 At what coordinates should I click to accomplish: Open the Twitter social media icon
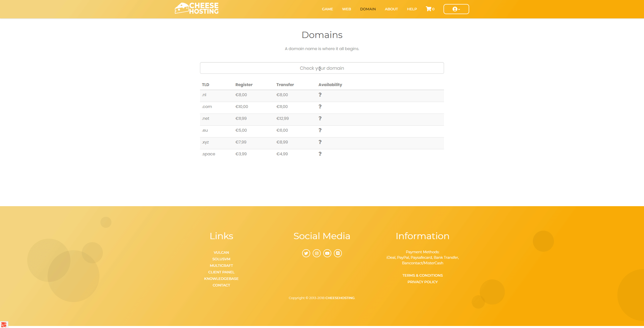306,253
